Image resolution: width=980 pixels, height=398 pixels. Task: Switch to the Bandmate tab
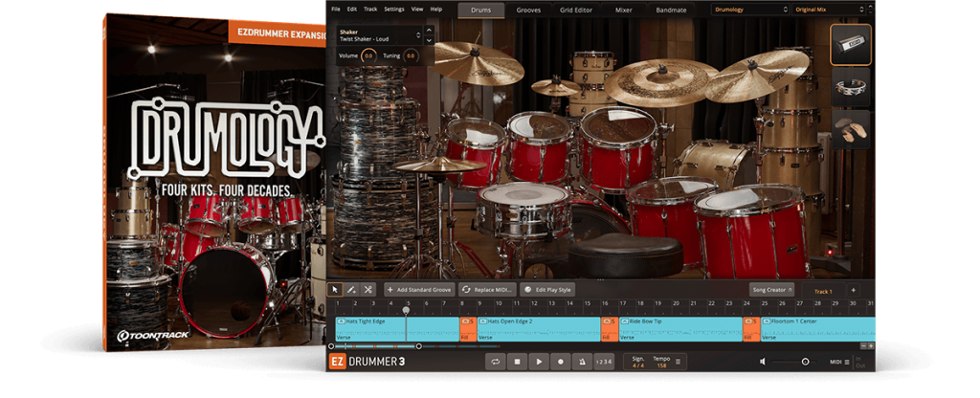coord(671,10)
